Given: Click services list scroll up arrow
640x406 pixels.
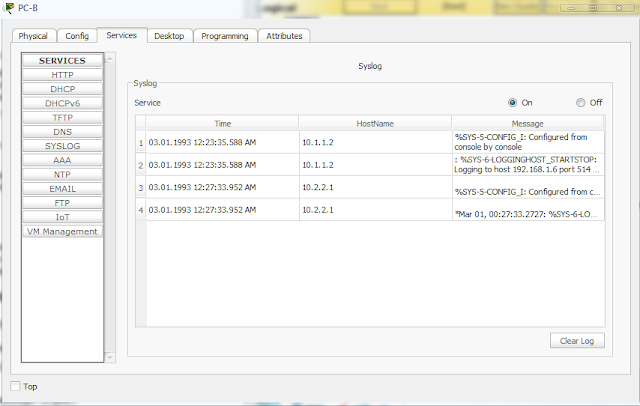Looking at the screenshot, I should 109,59.
